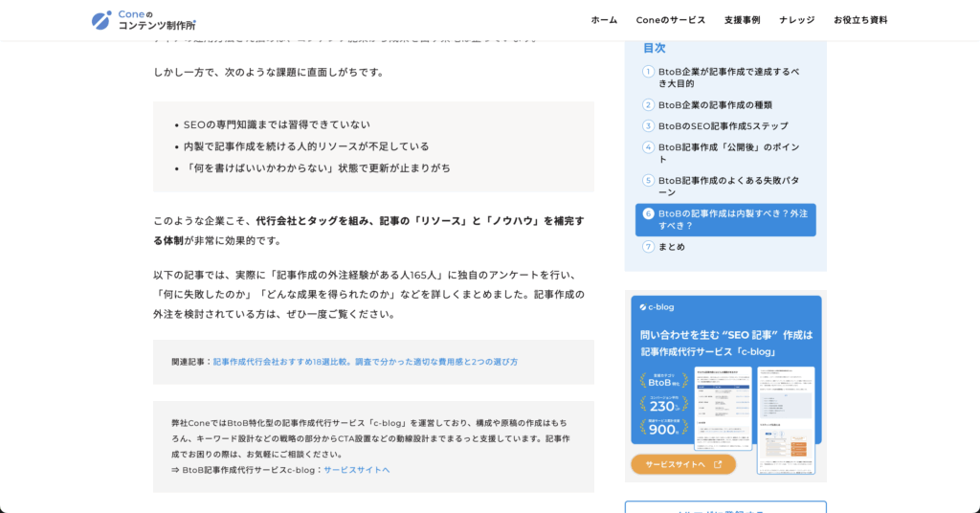Open the c-blog SEO記事 banner headline
The width and height of the screenshot is (980, 513).
tap(726, 343)
